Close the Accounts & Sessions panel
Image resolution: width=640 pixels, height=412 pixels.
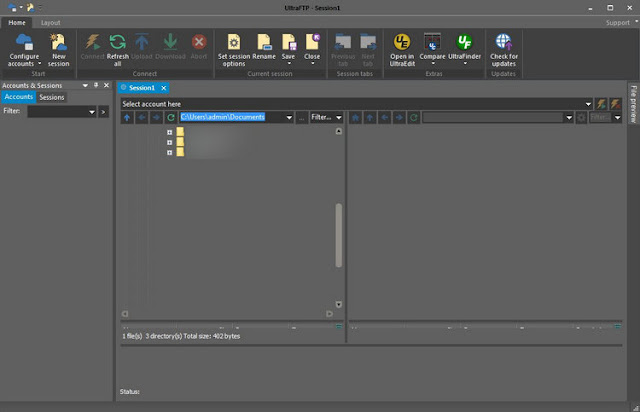(107, 85)
